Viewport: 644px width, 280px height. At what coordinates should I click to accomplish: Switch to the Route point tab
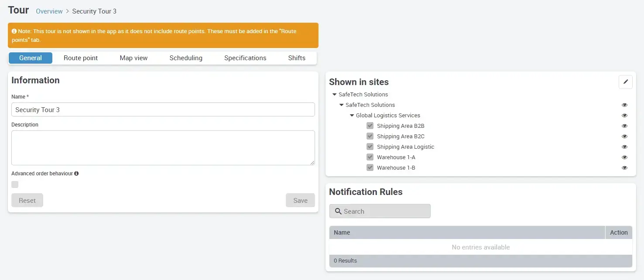[x=81, y=58]
